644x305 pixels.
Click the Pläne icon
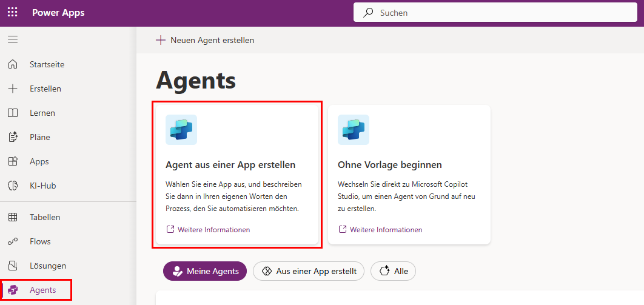tap(13, 137)
